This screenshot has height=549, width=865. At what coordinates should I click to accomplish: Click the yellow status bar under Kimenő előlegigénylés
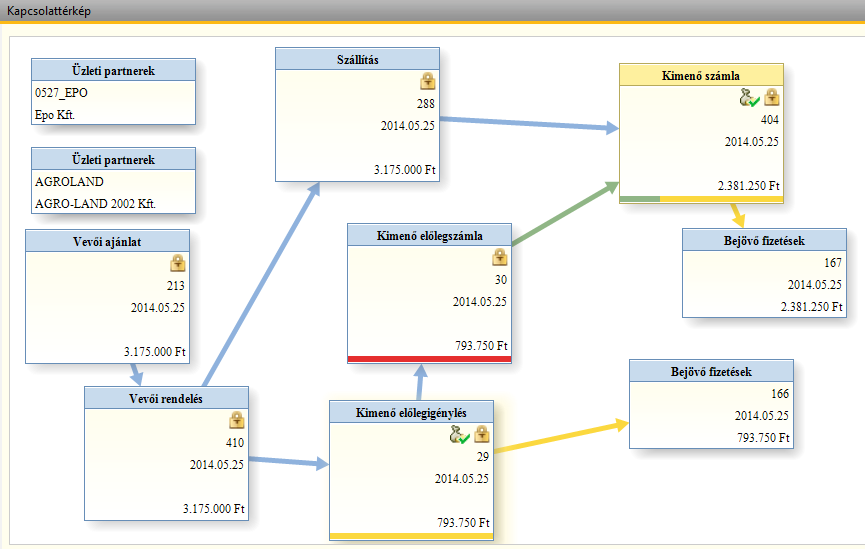tap(412, 536)
